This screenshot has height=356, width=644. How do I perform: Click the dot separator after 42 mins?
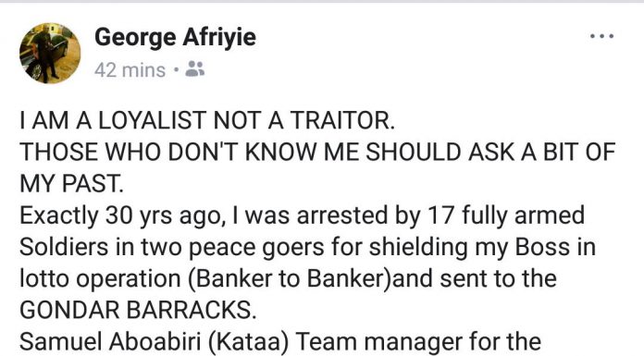coord(176,69)
